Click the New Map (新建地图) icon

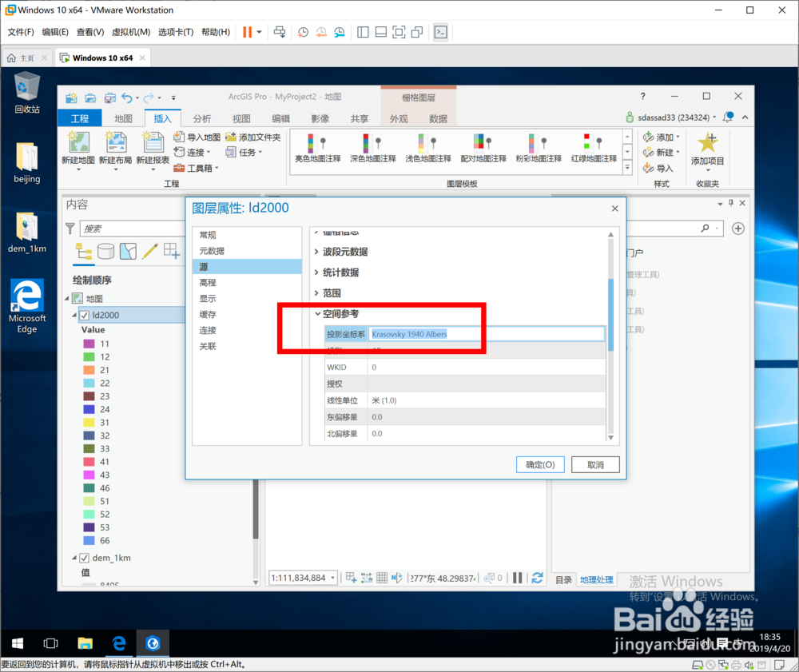tap(78, 142)
